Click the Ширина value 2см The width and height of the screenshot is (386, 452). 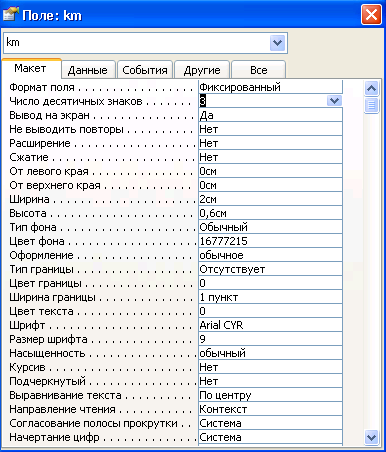[270, 199]
